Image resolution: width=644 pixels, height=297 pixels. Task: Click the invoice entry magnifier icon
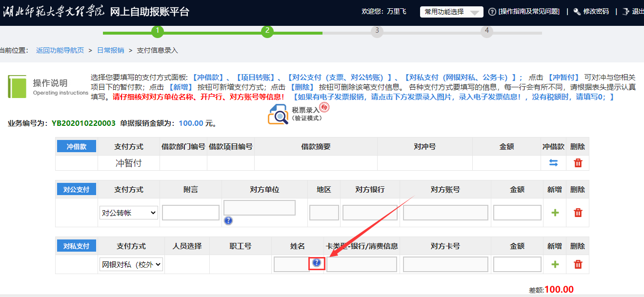point(279,116)
